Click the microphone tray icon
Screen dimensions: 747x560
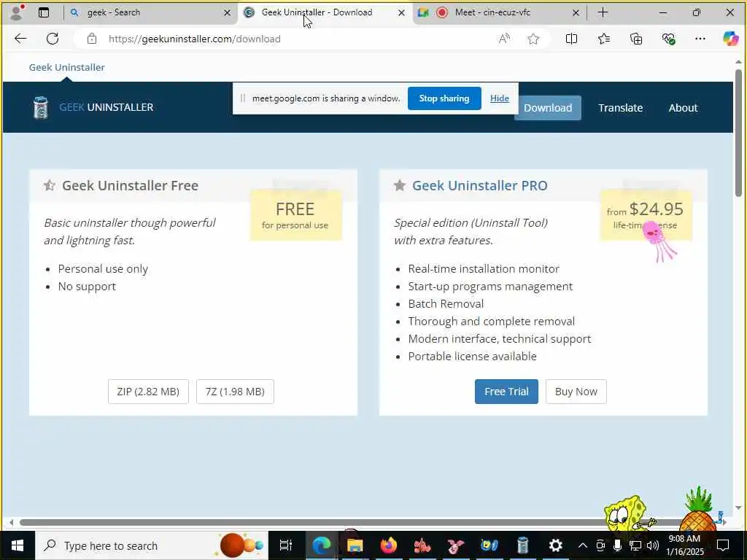click(617, 545)
